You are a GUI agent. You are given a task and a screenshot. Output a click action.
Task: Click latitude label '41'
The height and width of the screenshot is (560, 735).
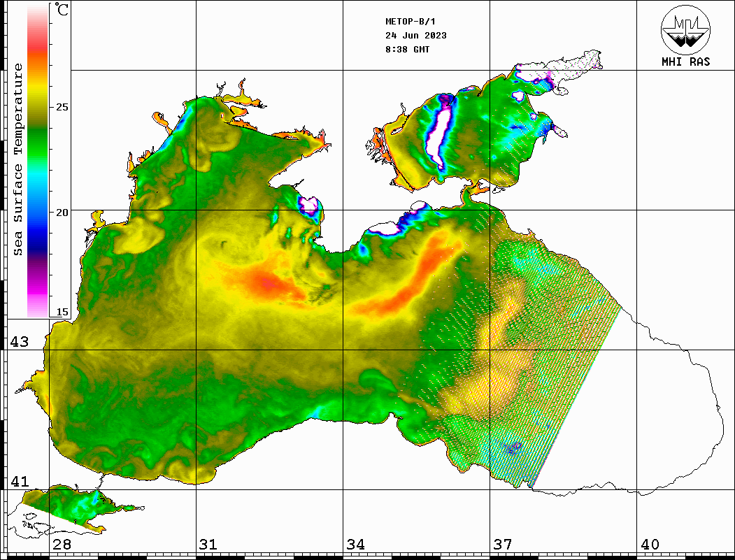pos(19,481)
